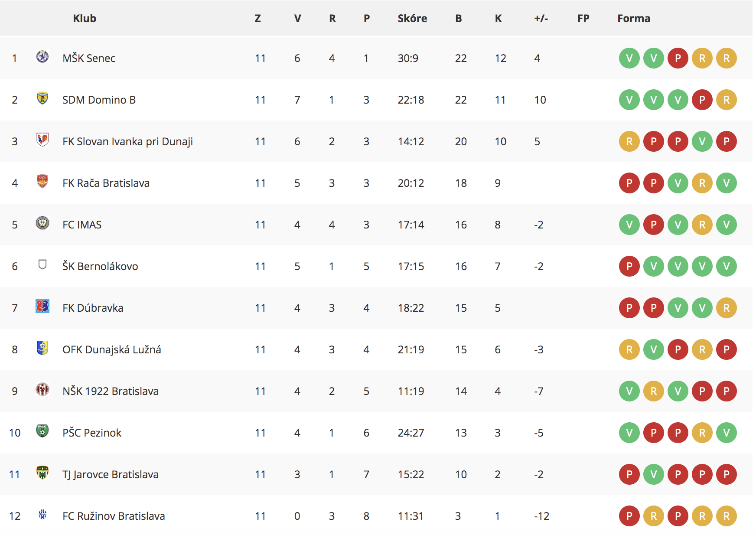Image resolution: width=756 pixels, height=535 pixels.
Task: Open the NŠK 1922 Bratislava team link
Action: point(111,391)
